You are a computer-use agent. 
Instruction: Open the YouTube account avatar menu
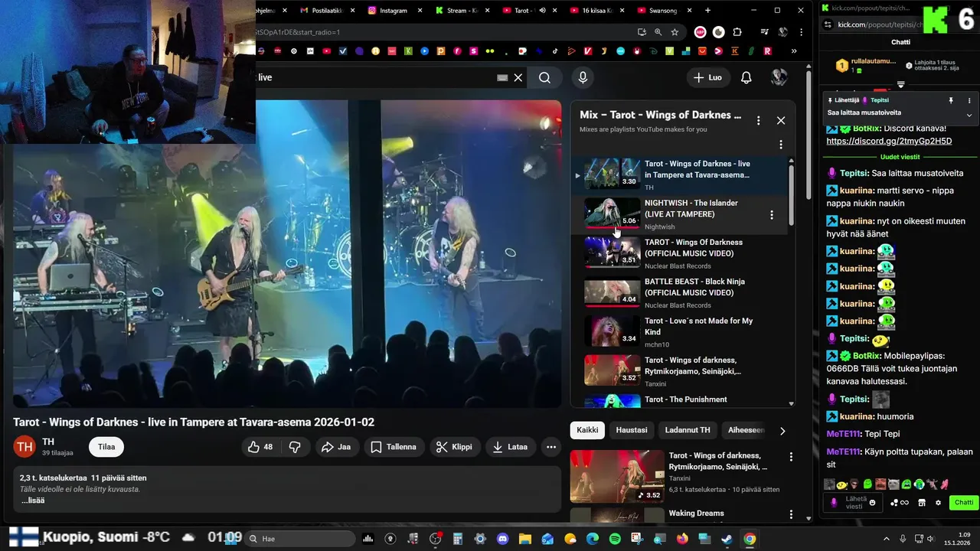click(779, 77)
